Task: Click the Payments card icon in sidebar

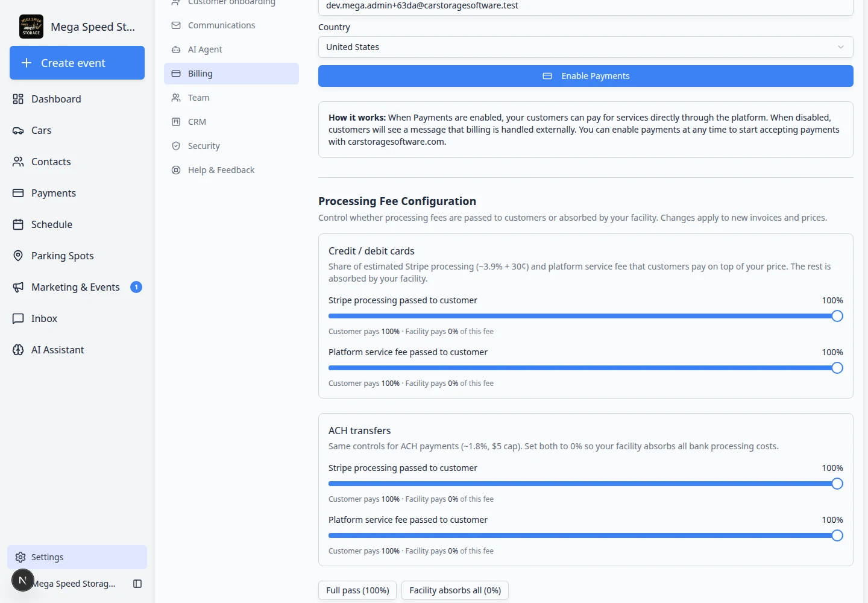Action: click(18, 193)
